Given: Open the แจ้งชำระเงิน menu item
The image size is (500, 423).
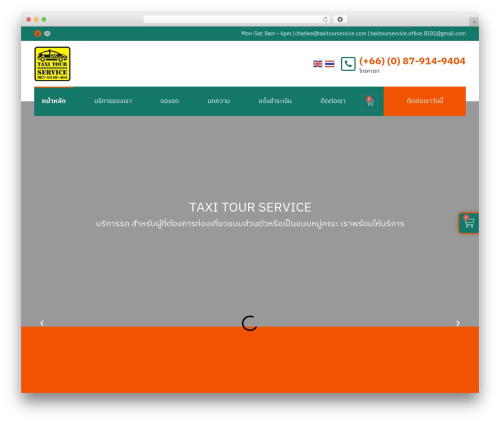Looking at the screenshot, I should [275, 101].
